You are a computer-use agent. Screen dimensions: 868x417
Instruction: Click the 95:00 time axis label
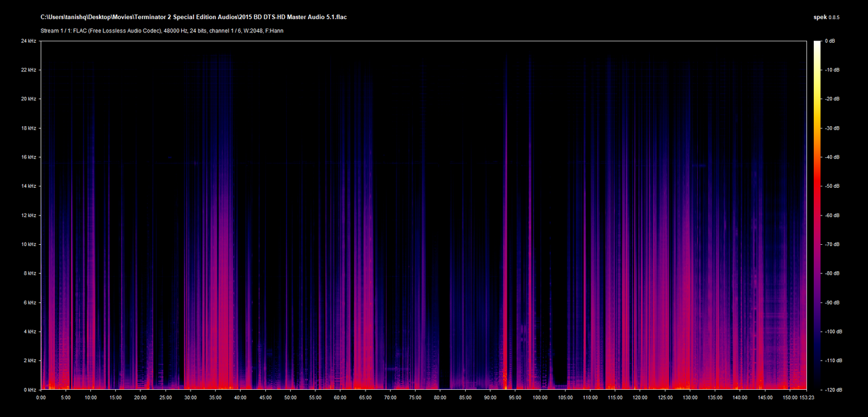click(515, 398)
